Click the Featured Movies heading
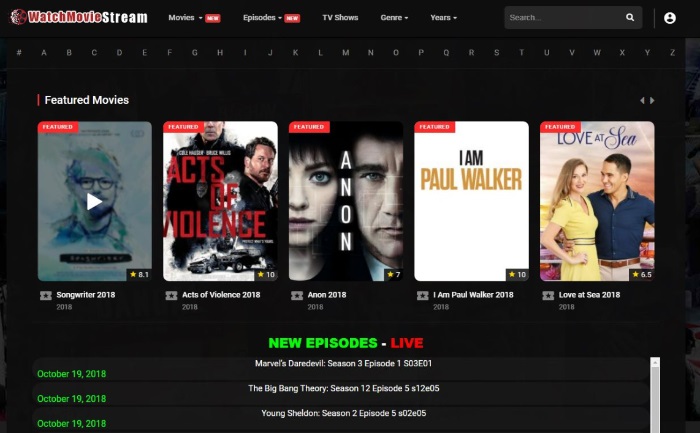This screenshot has height=433, width=700. (87, 100)
